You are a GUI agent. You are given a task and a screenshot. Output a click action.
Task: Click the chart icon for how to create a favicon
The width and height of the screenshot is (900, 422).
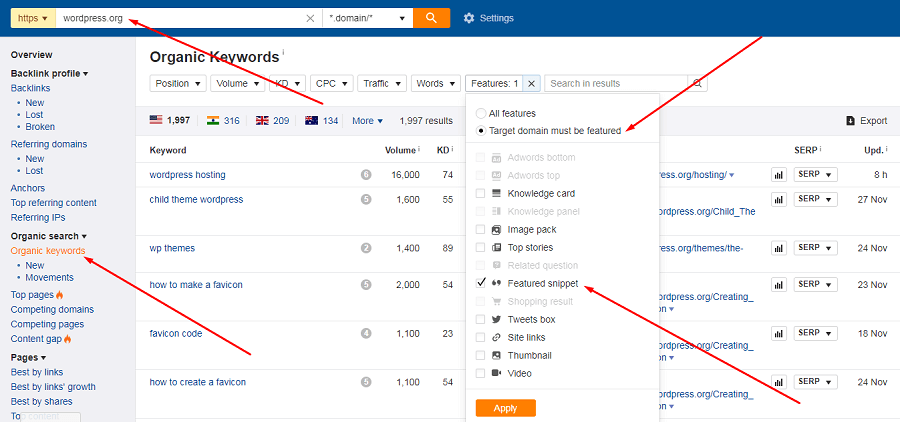[778, 382]
